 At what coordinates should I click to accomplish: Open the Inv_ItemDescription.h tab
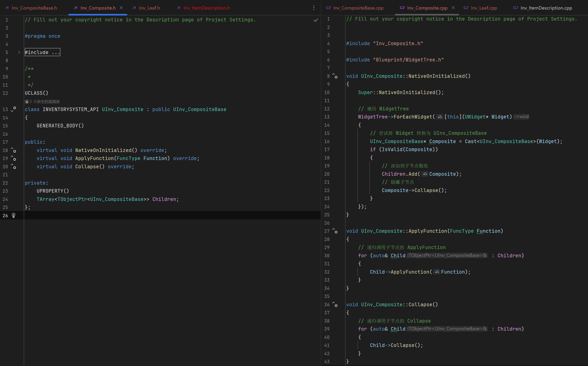(x=206, y=8)
